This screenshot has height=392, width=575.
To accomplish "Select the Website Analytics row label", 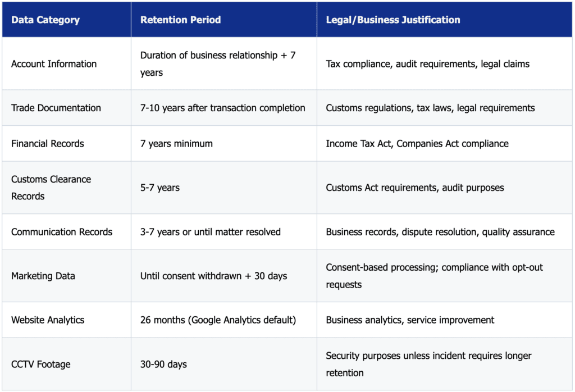I will pos(48,320).
